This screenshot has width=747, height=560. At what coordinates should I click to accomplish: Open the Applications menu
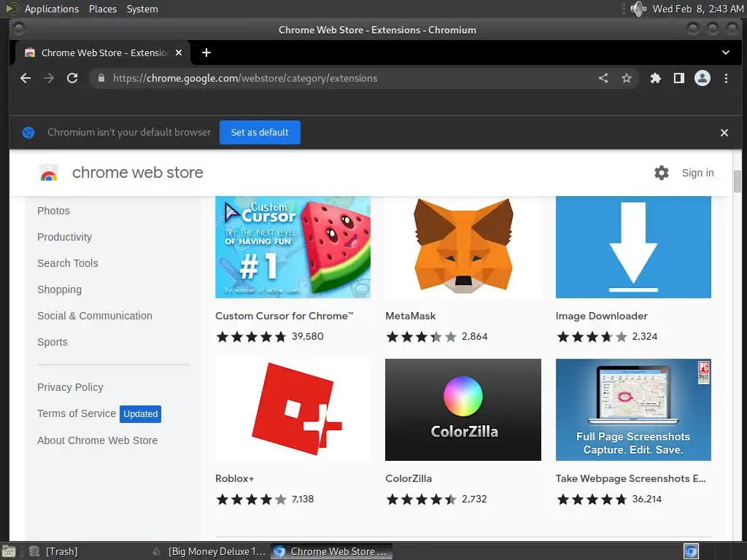52,9
